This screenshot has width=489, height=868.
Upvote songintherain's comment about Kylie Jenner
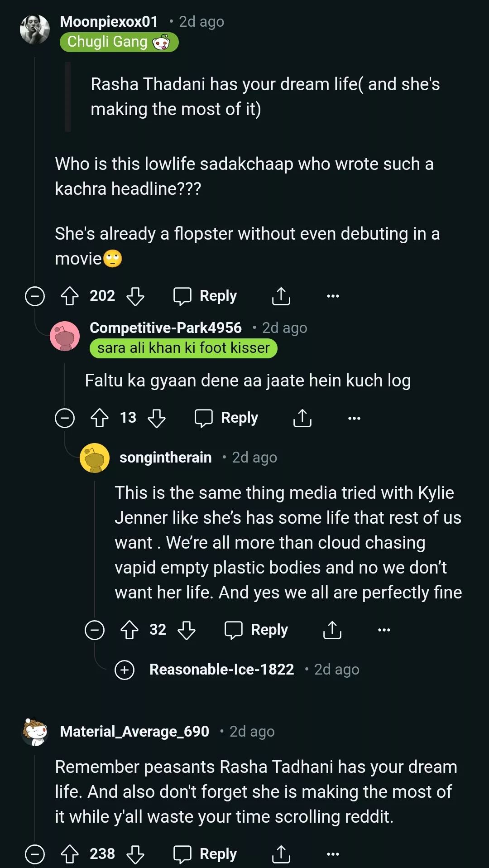click(129, 630)
